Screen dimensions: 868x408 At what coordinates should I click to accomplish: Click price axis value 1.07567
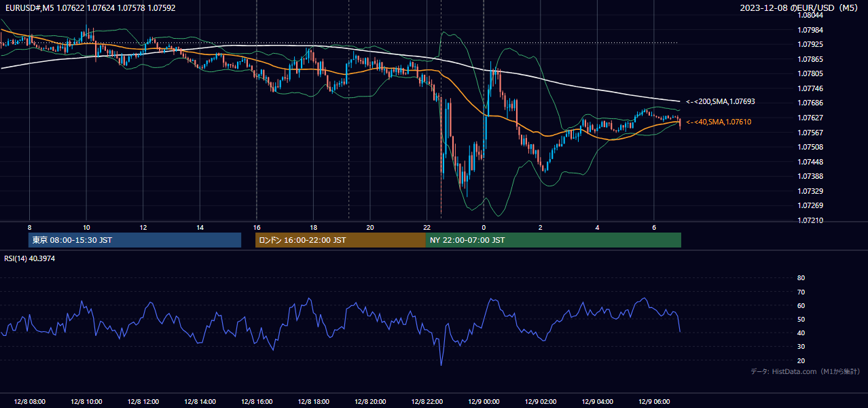click(810, 133)
